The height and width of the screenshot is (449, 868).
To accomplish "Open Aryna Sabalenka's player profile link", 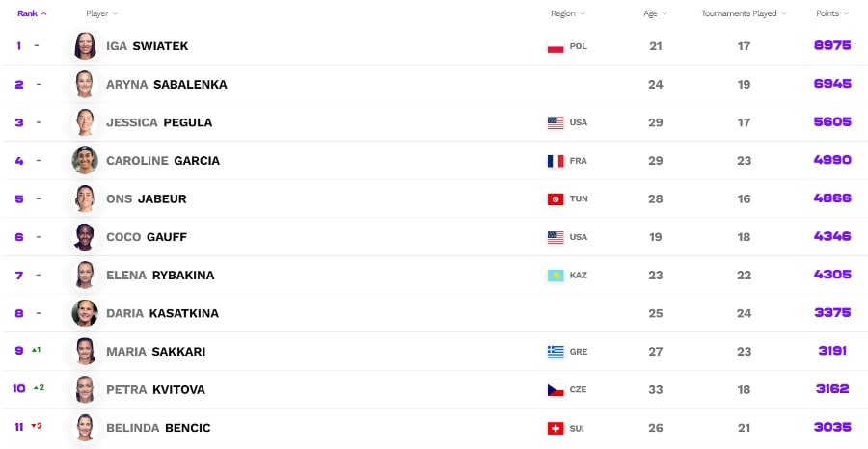I will [167, 85].
